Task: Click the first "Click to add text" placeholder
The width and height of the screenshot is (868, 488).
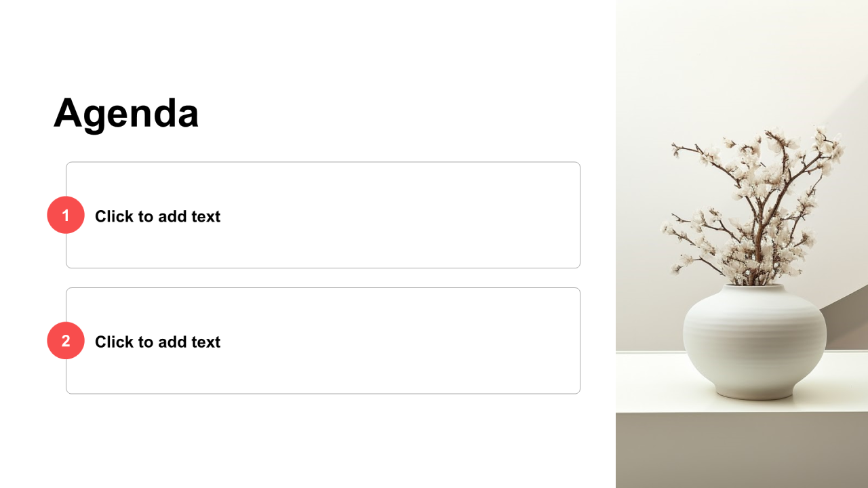Action: 157,216
